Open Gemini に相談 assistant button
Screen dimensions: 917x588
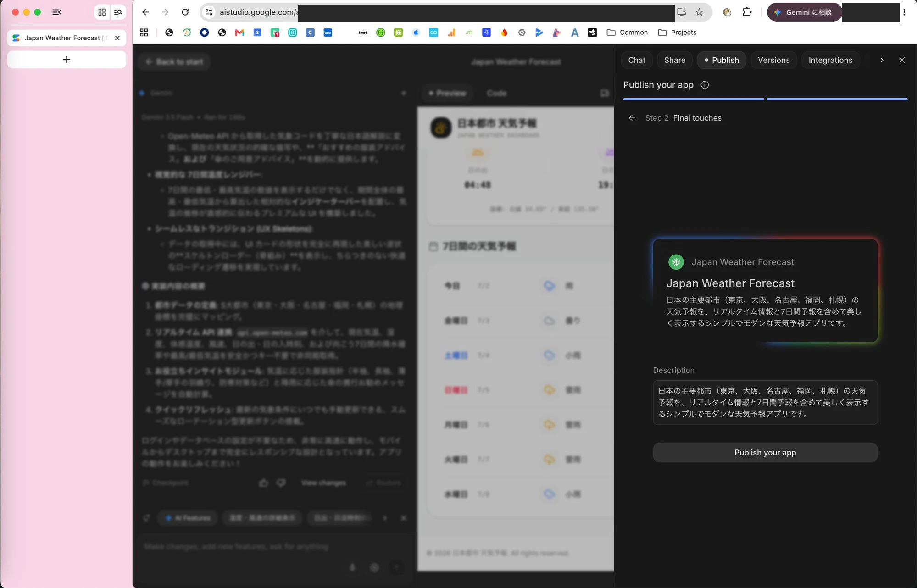point(804,12)
